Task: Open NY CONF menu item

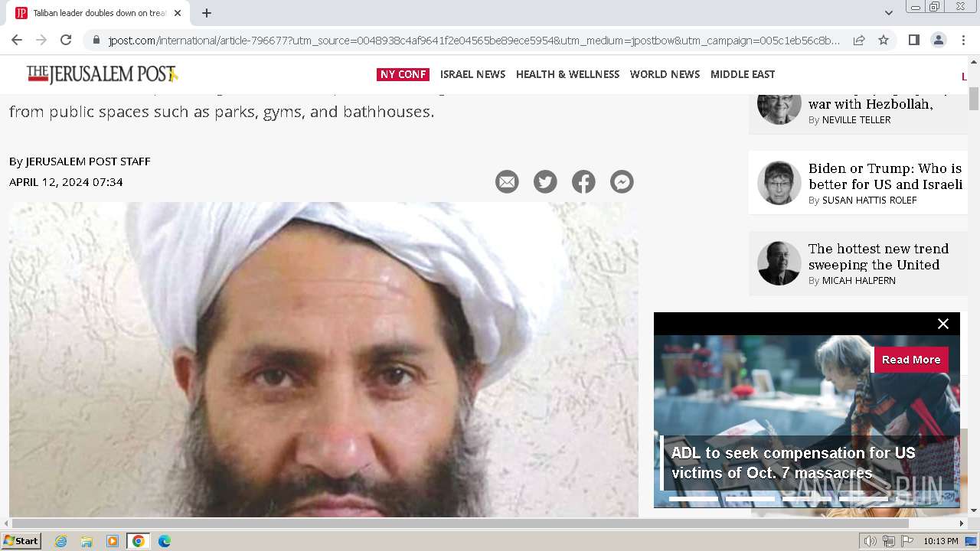Action: pos(403,74)
